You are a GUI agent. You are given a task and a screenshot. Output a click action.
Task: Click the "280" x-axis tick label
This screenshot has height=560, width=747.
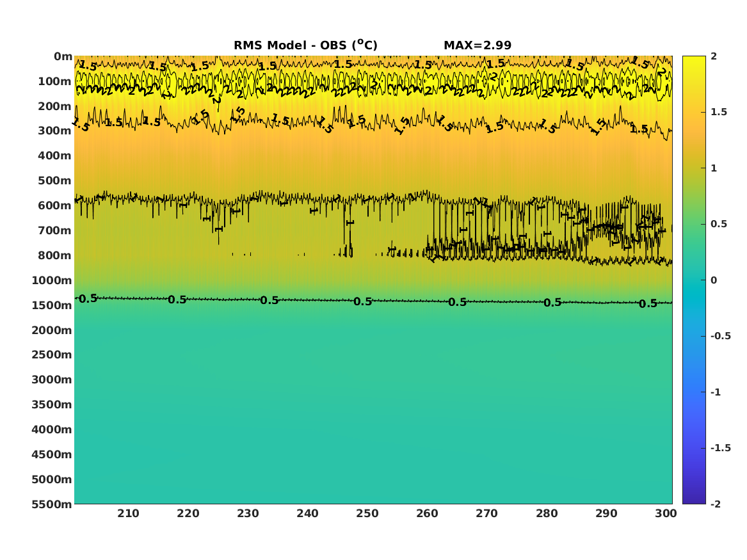point(547,514)
